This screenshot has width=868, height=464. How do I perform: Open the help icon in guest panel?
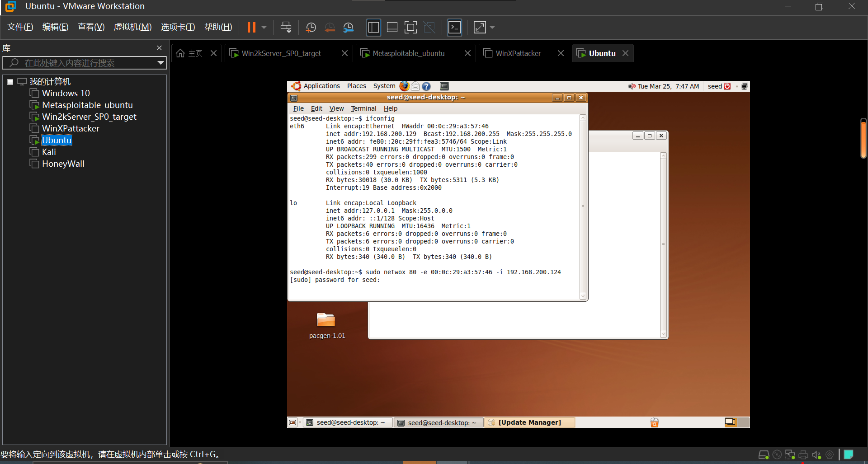(x=426, y=86)
